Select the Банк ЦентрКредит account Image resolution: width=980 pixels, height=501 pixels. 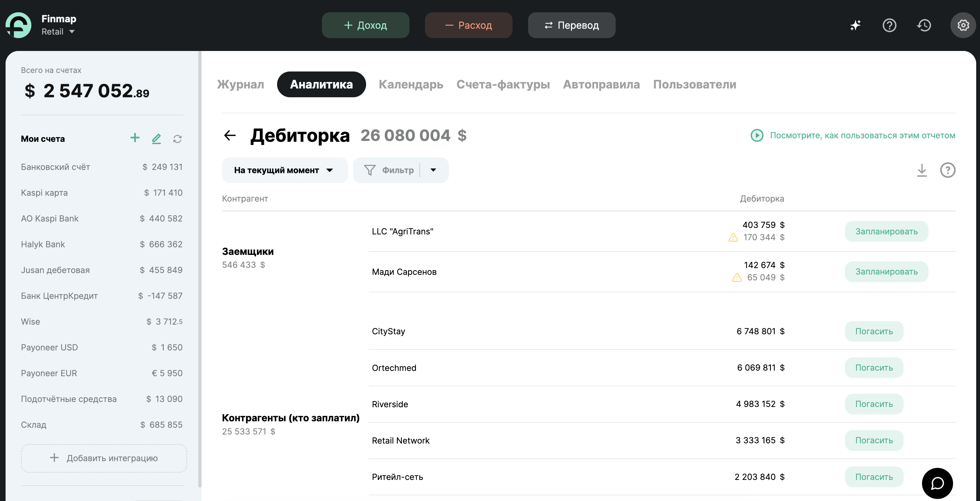[102, 296]
